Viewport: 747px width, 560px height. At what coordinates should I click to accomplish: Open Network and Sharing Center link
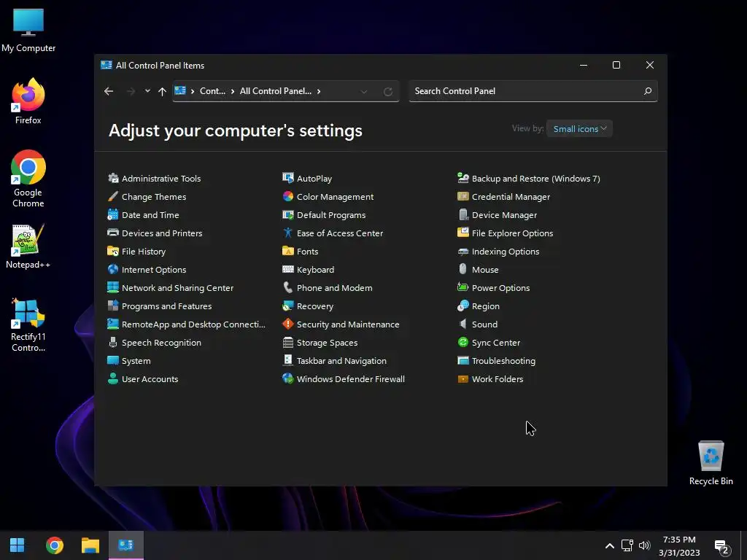(177, 287)
